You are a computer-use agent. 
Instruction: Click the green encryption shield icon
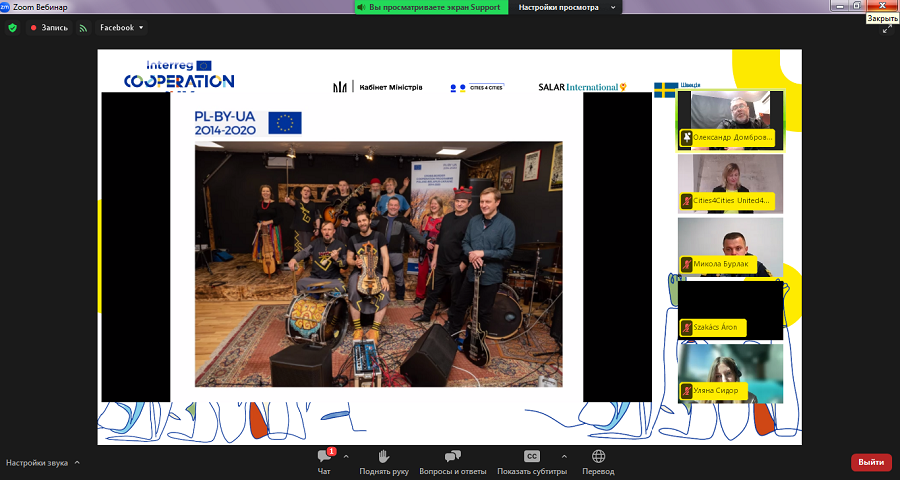pyautogui.click(x=13, y=28)
